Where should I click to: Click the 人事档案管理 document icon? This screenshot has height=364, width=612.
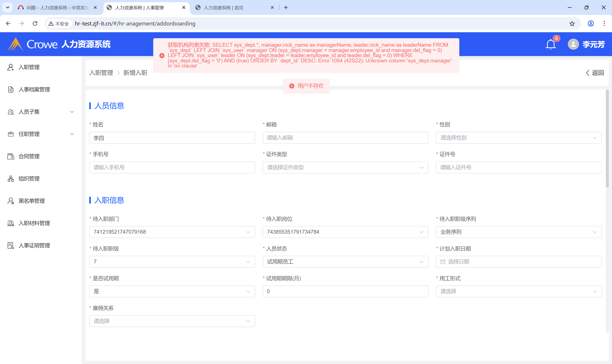(11, 90)
